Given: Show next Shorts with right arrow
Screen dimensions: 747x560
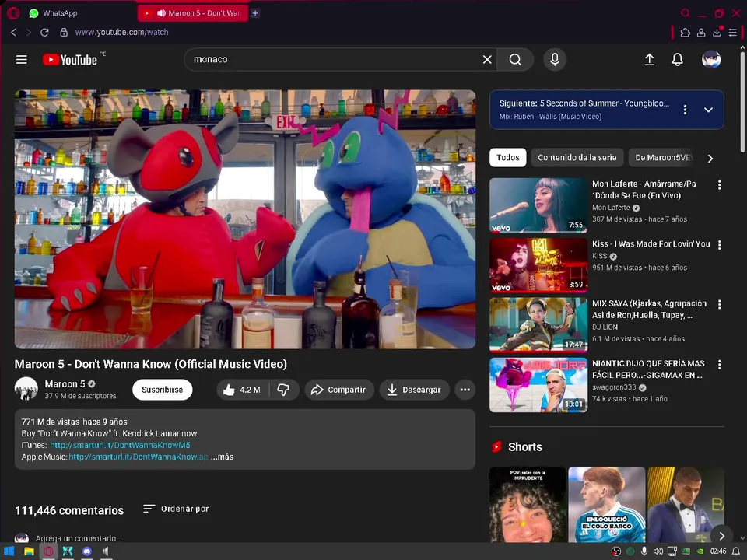Looking at the screenshot, I should 721,536.
